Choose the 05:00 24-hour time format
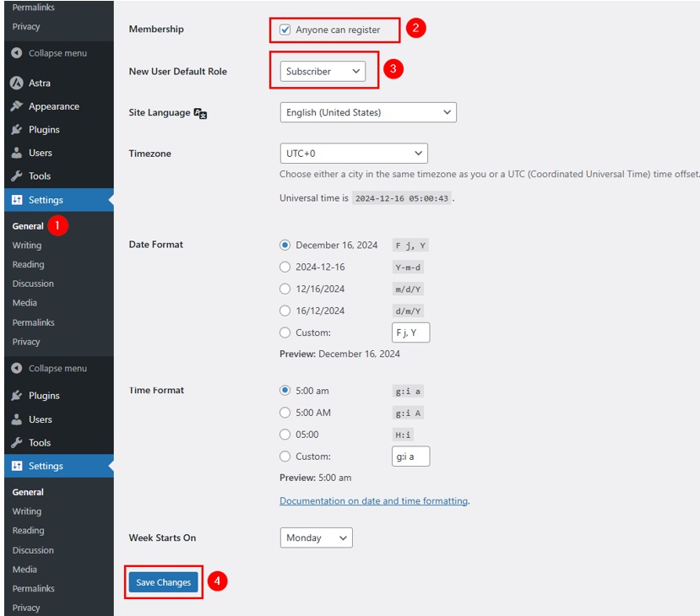Image resolution: width=700 pixels, height=616 pixels. click(285, 434)
